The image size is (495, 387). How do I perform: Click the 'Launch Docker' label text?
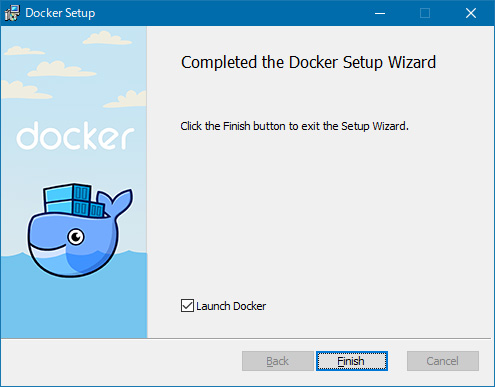pyautogui.click(x=231, y=306)
